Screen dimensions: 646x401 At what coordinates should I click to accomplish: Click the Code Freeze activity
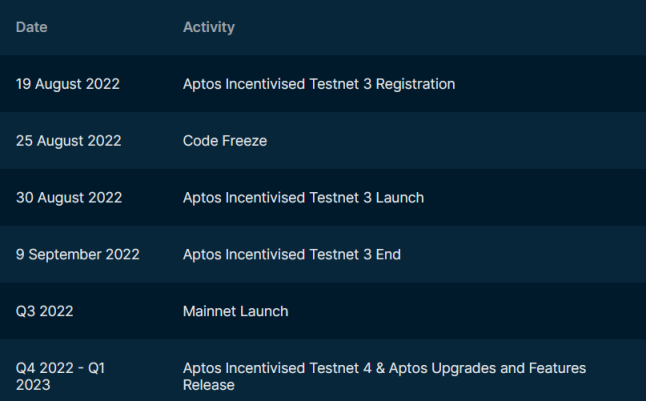[224, 141]
